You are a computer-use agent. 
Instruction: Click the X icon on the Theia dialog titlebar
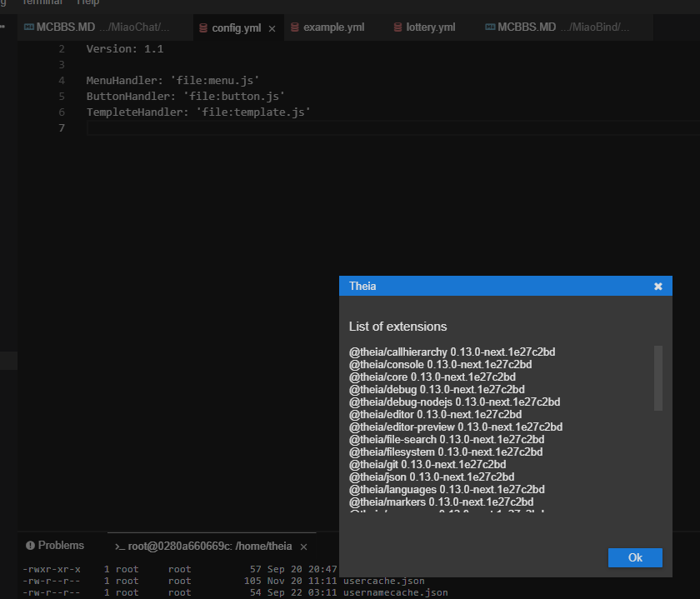coord(658,286)
